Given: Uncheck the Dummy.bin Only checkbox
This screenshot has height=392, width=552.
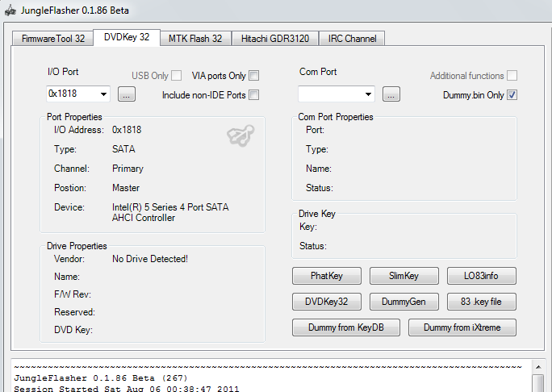Looking at the screenshot, I should pyautogui.click(x=512, y=95).
